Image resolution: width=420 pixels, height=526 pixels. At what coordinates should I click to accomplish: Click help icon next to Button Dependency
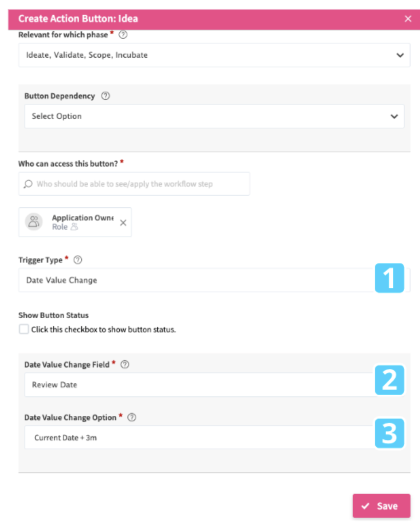[x=106, y=96]
